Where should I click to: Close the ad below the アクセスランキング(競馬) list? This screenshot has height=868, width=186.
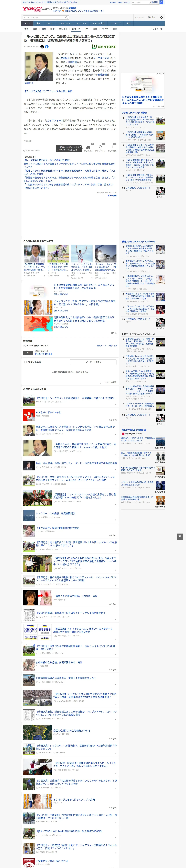pyautogui.click(x=163, y=197)
